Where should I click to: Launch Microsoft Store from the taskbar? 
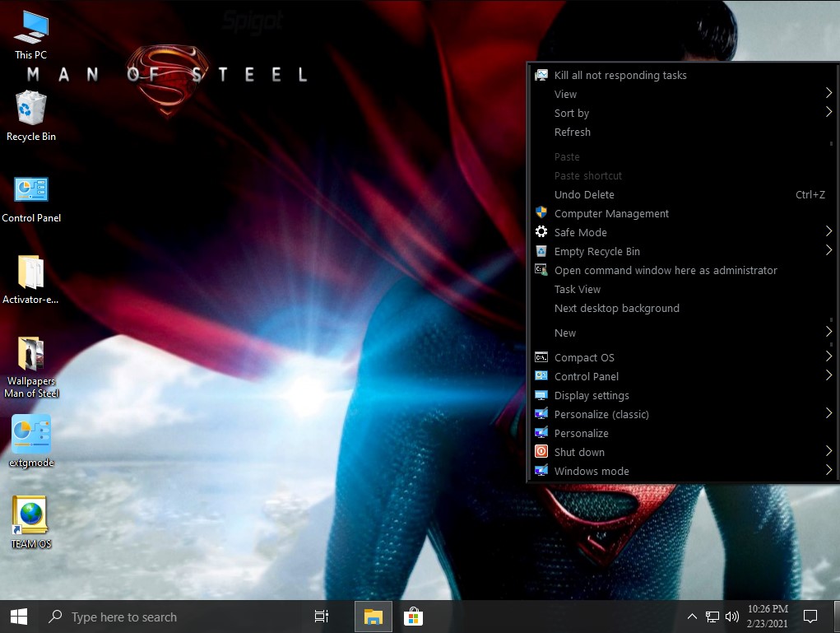[x=413, y=617]
